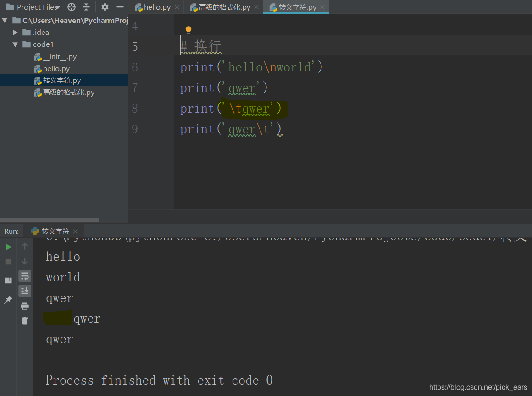Screen dimensions: 532x396
Task: Click the print('\tqwer') line 8
Action: (x=231, y=109)
